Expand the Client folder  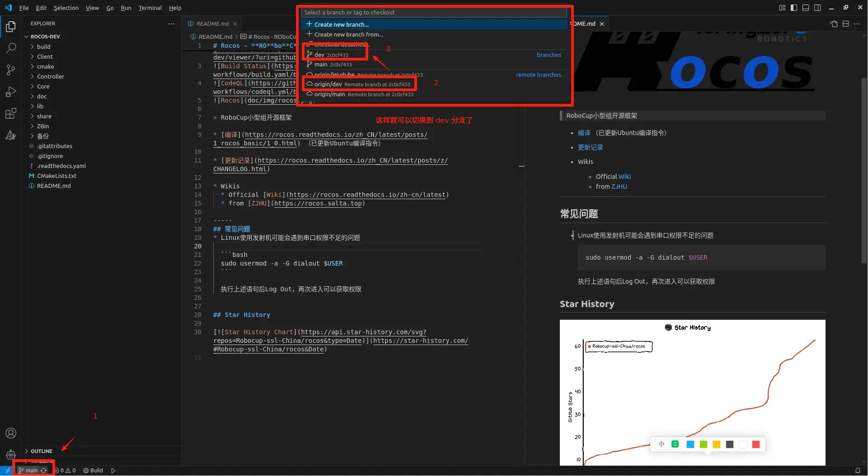pos(102,56)
